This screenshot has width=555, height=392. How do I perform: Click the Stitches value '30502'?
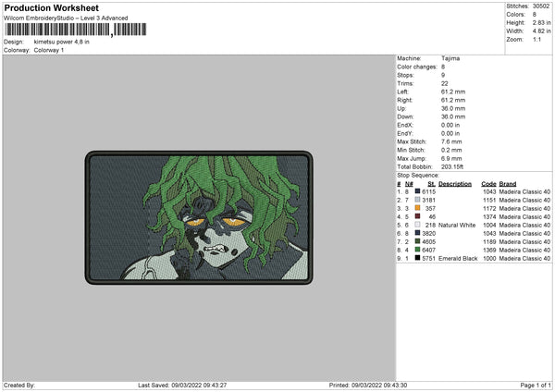point(541,6)
